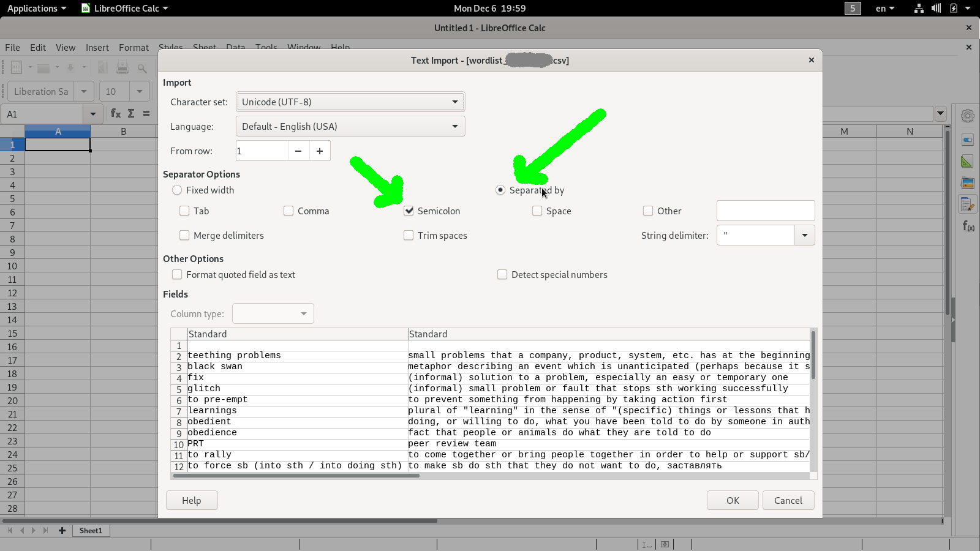The width and height of the screenshot is (980, 551).
Task: Expand the String delimiter dropdown arrow
Action: (x=804, y=236)
